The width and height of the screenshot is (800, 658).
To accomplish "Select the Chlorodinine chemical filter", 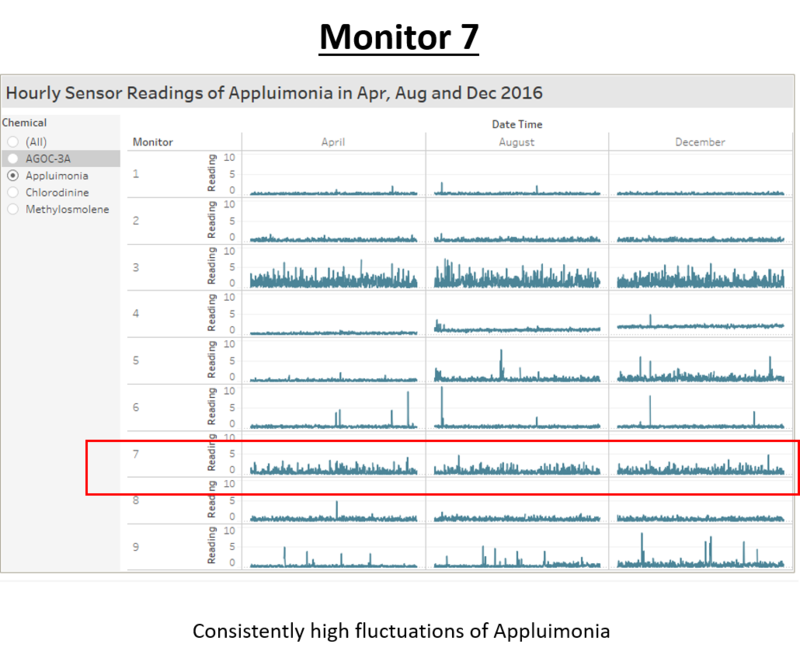I will [x=13, y=192].
